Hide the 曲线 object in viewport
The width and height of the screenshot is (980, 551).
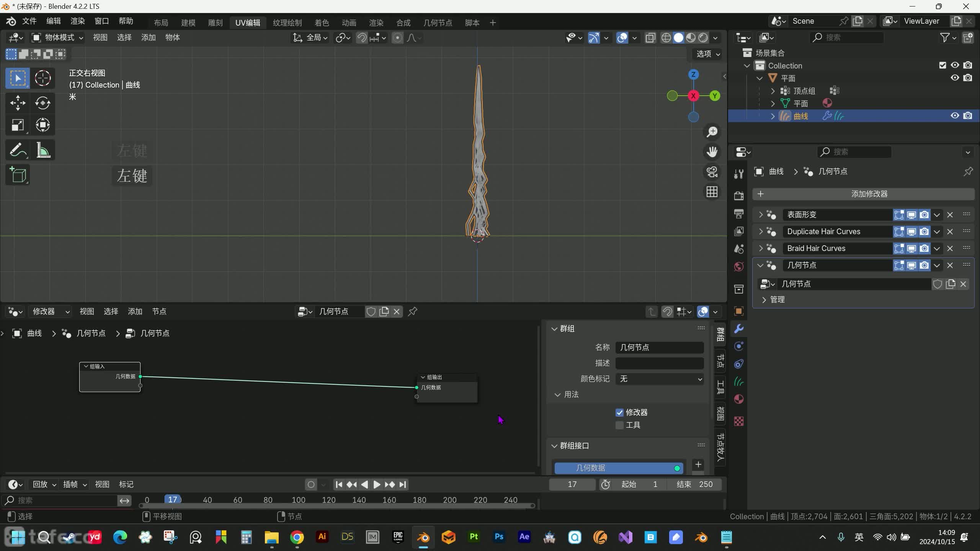[x=955, y=116]
